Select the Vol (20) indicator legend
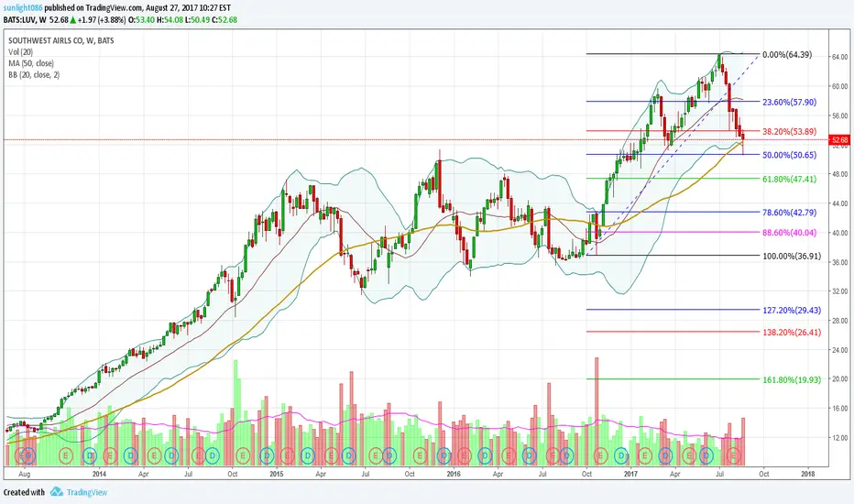Screen dimensions: 854x504 (21, 52)
